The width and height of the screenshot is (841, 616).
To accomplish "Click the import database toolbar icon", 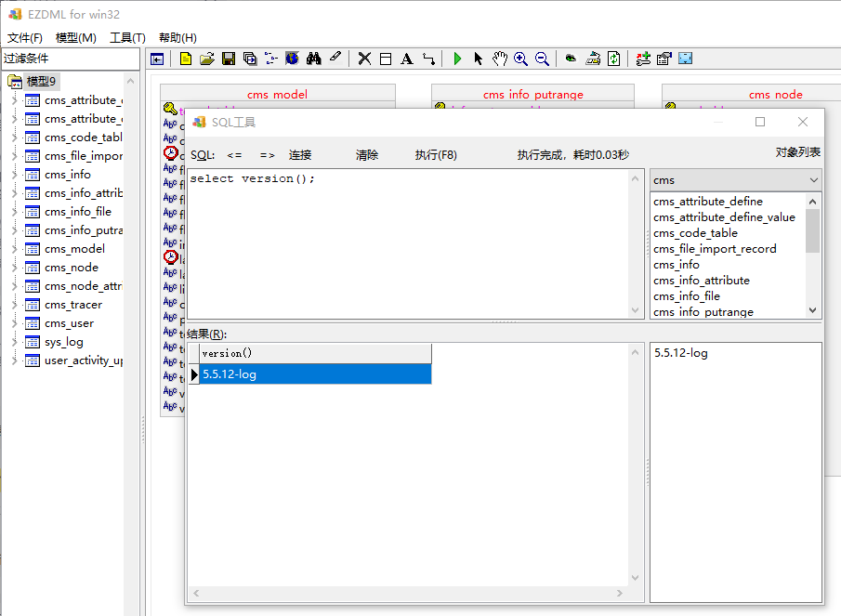I will pos(593,59).
